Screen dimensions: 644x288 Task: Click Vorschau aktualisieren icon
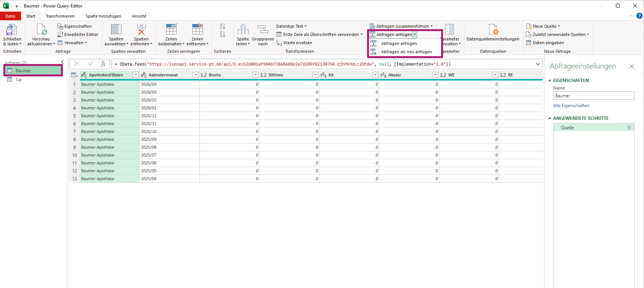coord(41,30)
